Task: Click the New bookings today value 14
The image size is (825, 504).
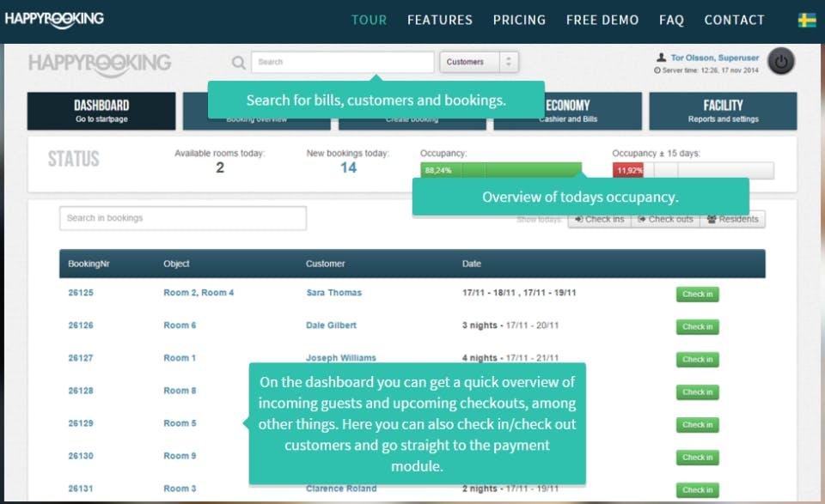Action: pos(348,167)
